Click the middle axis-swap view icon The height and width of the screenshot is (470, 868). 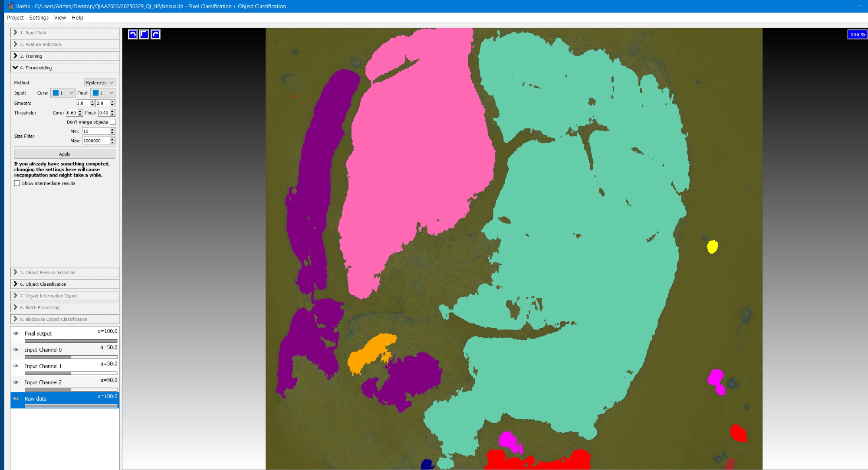[x=144, y=34]
